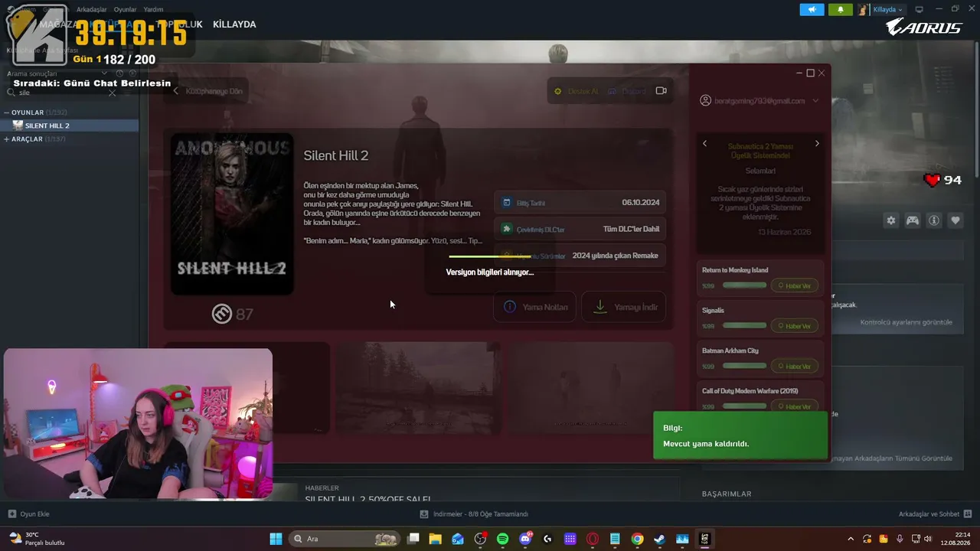Select SILENT HILL 2 in library list
Image resolution: width=980 pixels, height=551 pixels.
coord(69,126)
